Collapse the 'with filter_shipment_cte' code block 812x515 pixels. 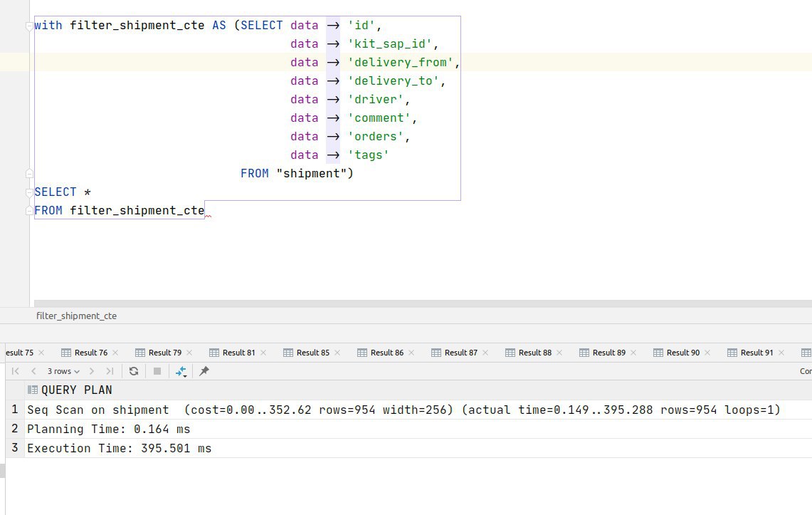pos(29,26)
